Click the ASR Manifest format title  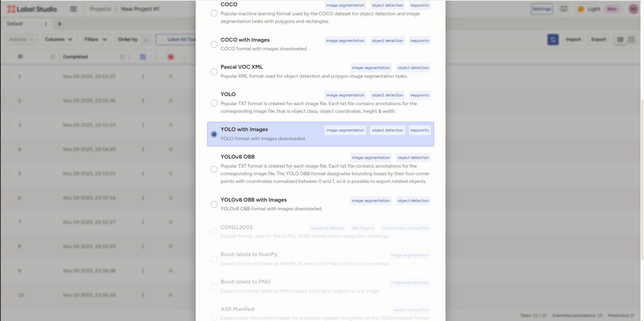pyautogui.click(x=238, y=309)
